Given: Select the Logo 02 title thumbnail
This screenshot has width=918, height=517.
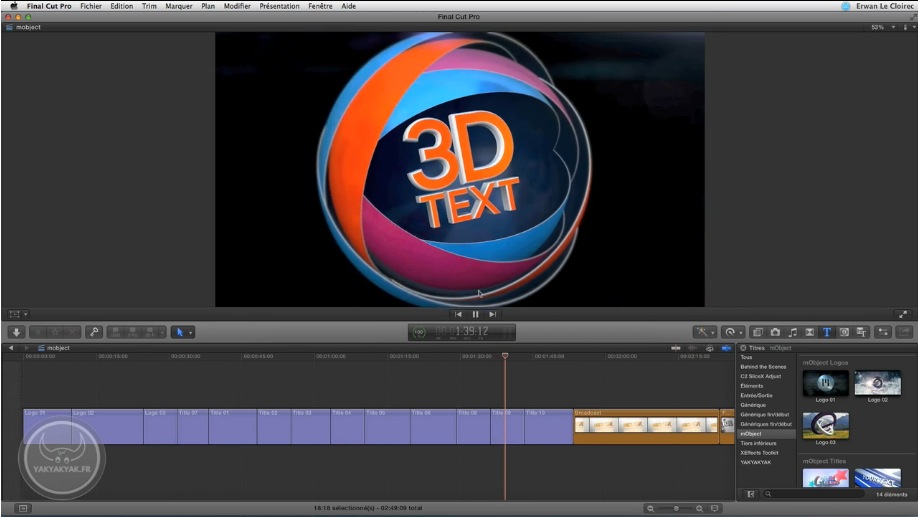Looking at the screenshot, I should [877, 384].
